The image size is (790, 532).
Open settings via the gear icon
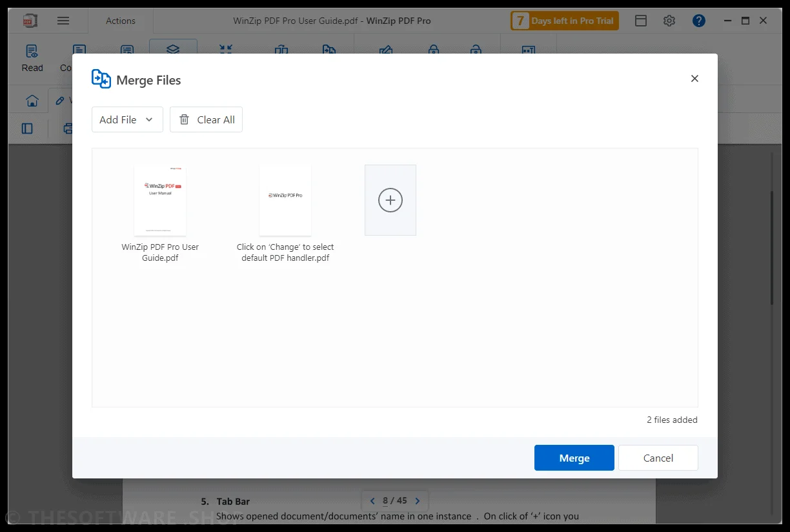click(669, 21)
